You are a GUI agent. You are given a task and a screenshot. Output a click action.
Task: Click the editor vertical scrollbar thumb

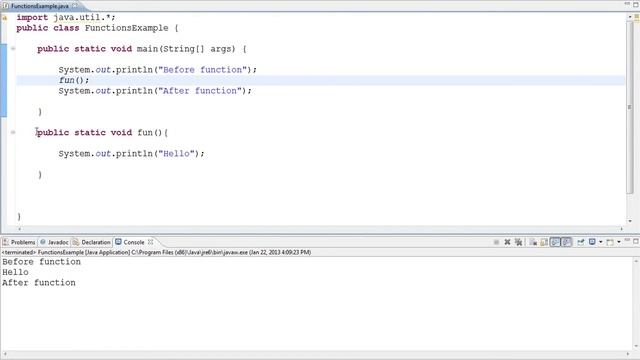click(629, 107)
